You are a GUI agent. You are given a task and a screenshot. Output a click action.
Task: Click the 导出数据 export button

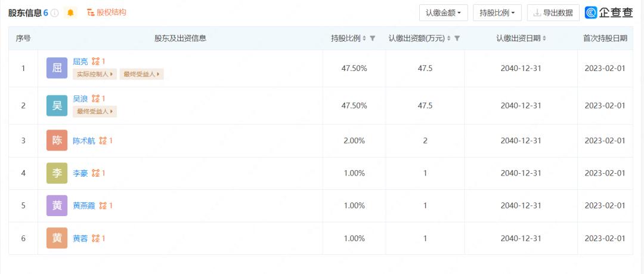tap(553, 13)
